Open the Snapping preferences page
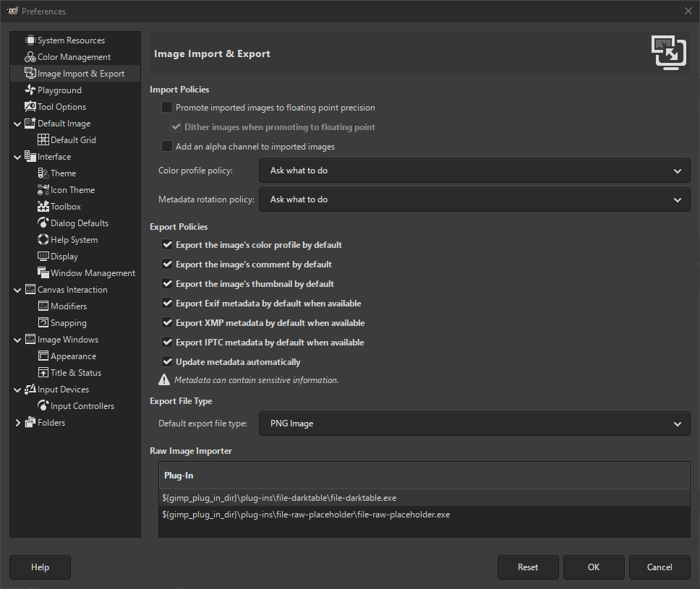700x589 pixels. point(45,322)
